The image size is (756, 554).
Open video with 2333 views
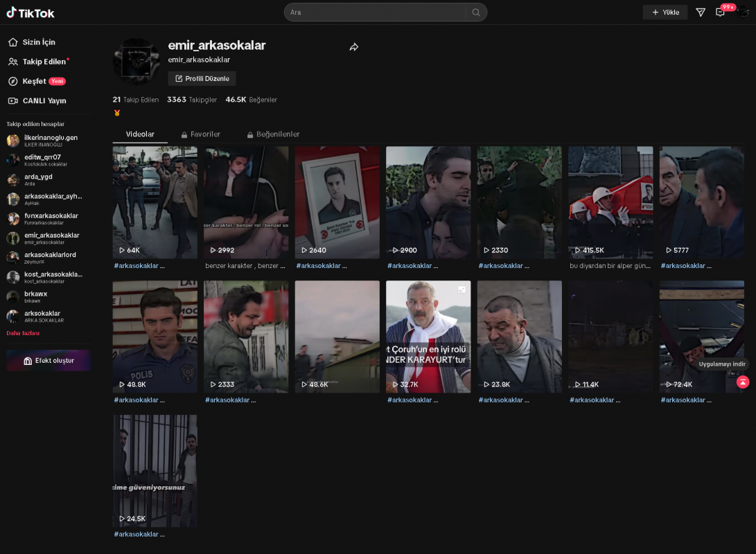pyautogui.click(x=246, y=337)
